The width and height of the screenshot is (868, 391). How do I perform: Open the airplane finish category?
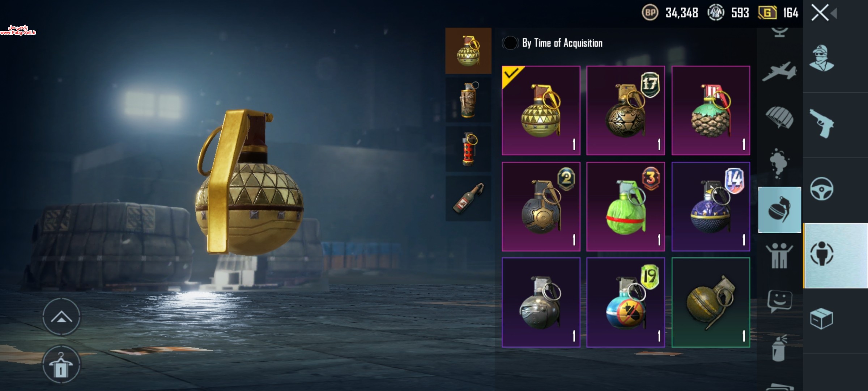click(779, 71)
